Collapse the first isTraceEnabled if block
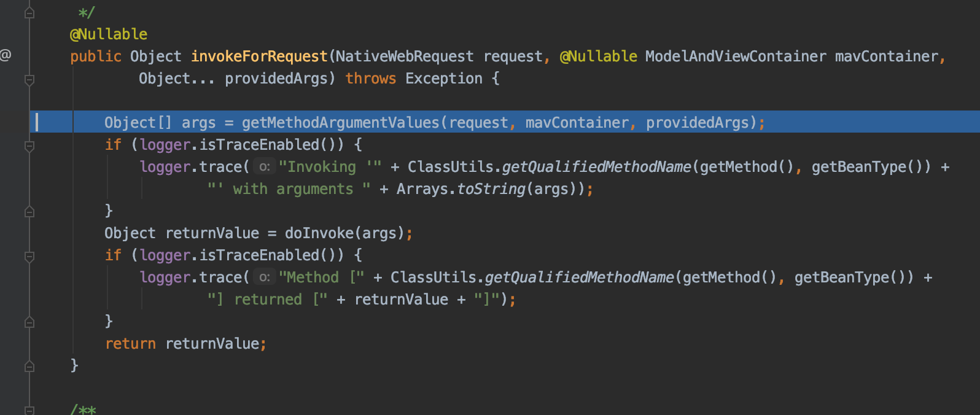 click(x=29, y=145)
